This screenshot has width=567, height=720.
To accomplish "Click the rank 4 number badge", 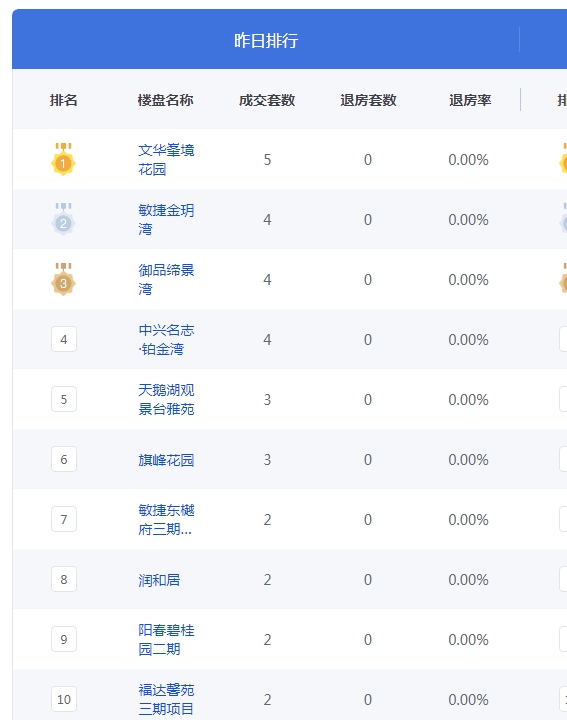I will click(x=64, y=339).
